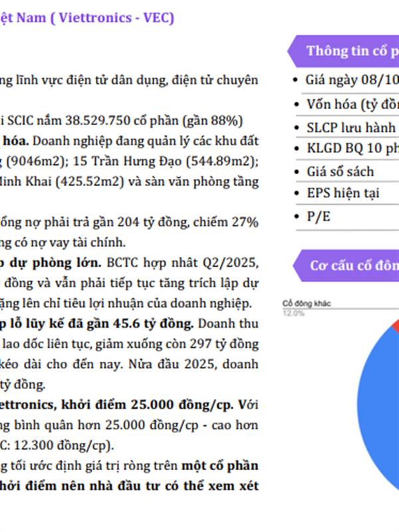399x532 pixels.
Task: Click the '12.0%' pie chart value
Action: [x=293, y=313]
